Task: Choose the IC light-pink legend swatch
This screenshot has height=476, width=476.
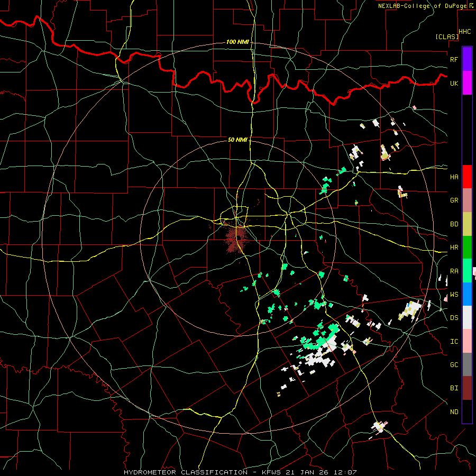Action: click(x=467, y=341)
